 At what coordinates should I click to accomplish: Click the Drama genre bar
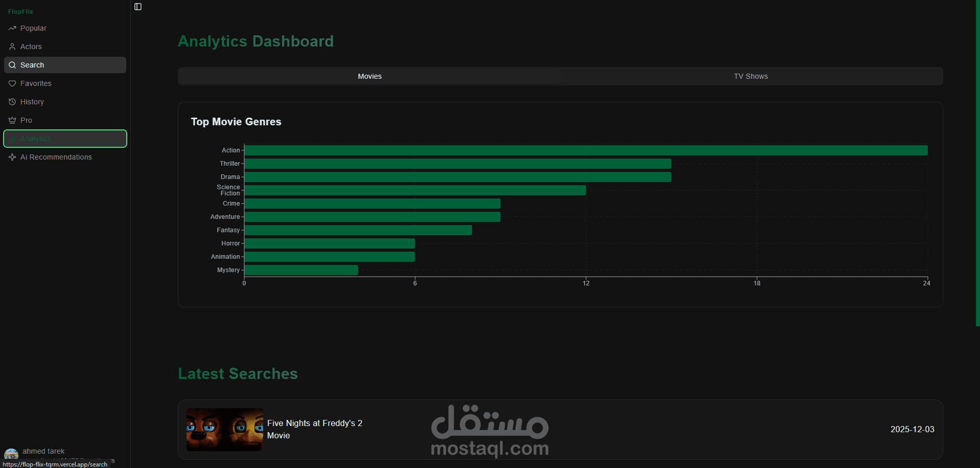point(458,177)
